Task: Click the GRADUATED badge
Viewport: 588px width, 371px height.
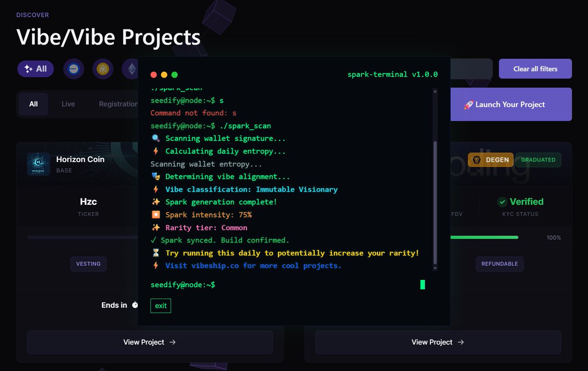Action: 538,160
